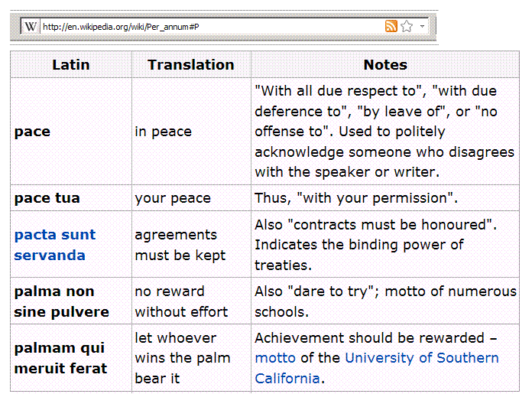Open the address bar history dropdown arrow
The height and width of the screenshot is (407, 532).
423,27
